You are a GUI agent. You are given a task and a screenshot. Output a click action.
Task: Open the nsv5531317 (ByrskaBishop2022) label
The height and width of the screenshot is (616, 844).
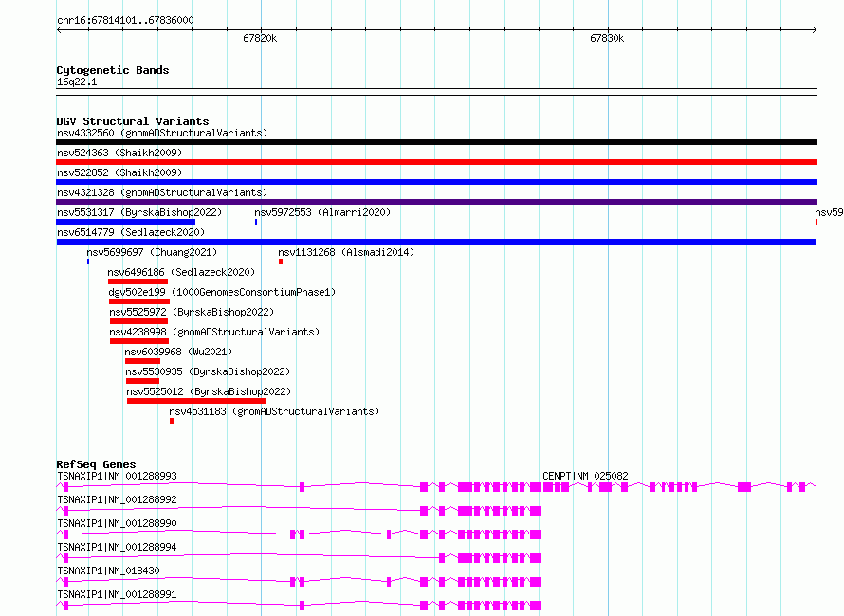point(139,212)
